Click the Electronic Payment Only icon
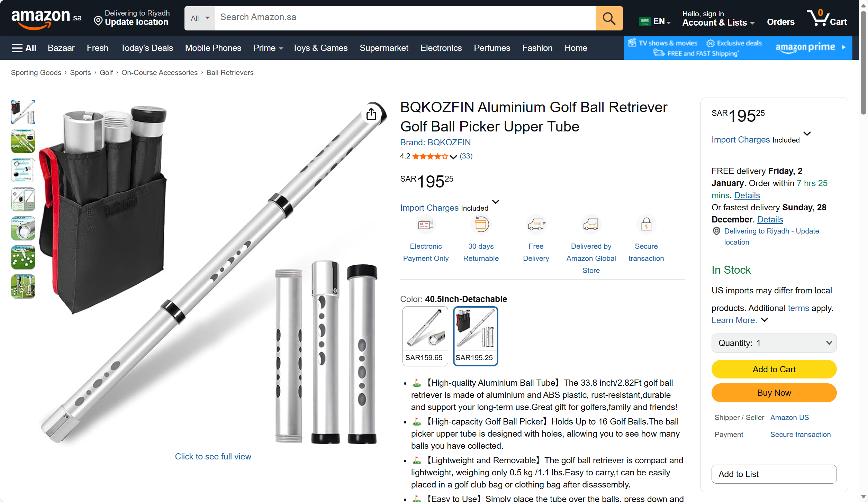Screen dimensions: 868x502 pos(426,225)
